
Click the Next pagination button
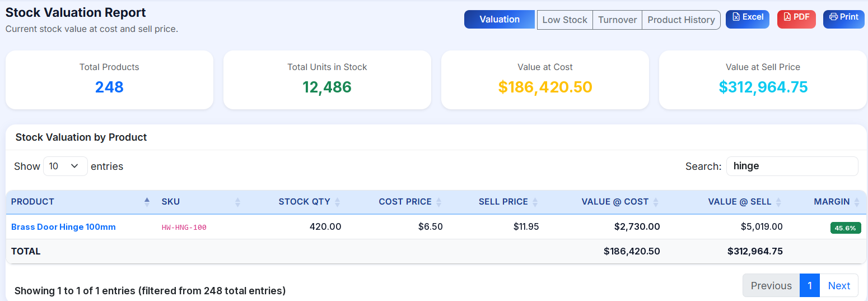pos(839,286)
